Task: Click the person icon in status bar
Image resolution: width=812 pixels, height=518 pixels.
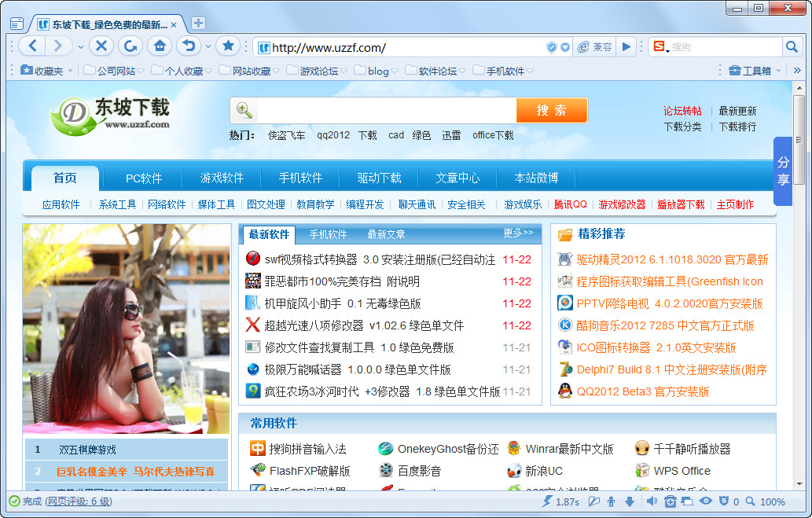Action: [612, 501]
